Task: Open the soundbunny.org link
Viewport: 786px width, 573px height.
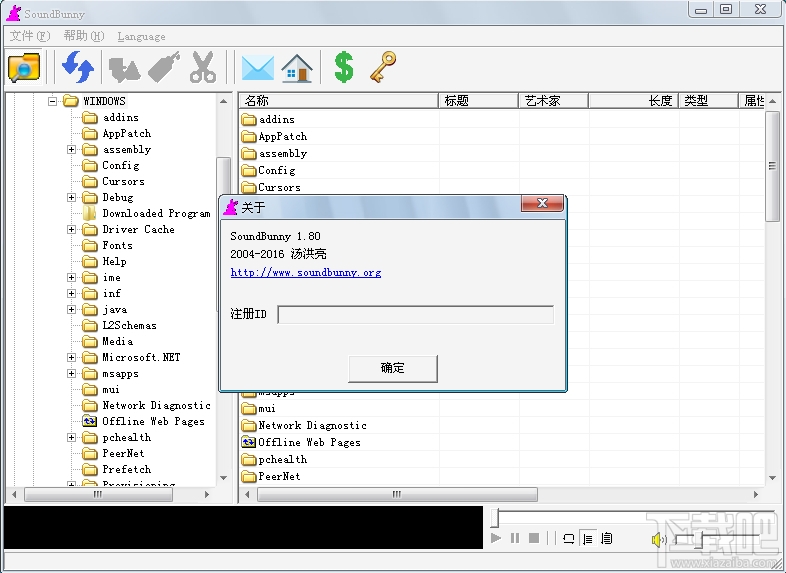Action: [306, 273]
